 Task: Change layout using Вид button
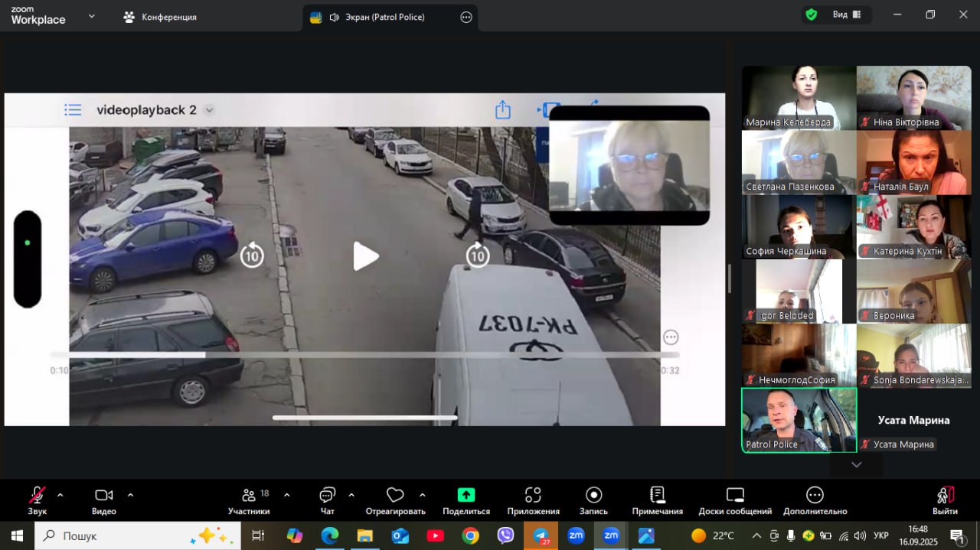846,15
